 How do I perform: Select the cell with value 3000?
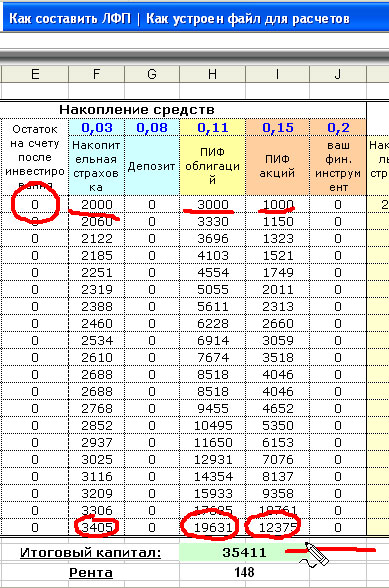click(x=213, y=204)
